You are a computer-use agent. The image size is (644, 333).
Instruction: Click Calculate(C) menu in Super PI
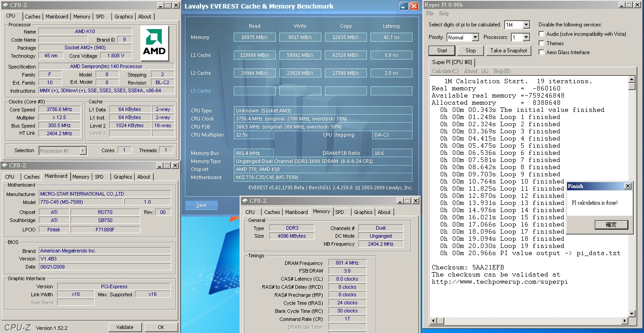(446, 71)
